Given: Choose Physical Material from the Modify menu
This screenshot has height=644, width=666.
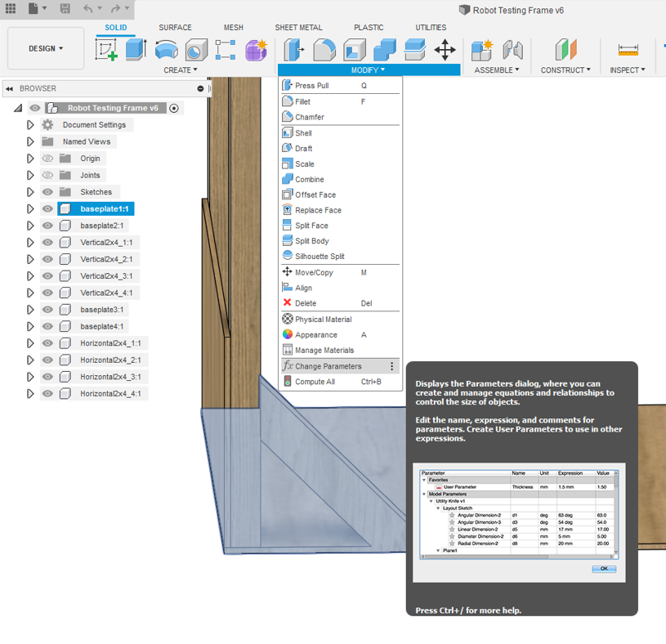Looking at the screenshot, I should point(340,320).
